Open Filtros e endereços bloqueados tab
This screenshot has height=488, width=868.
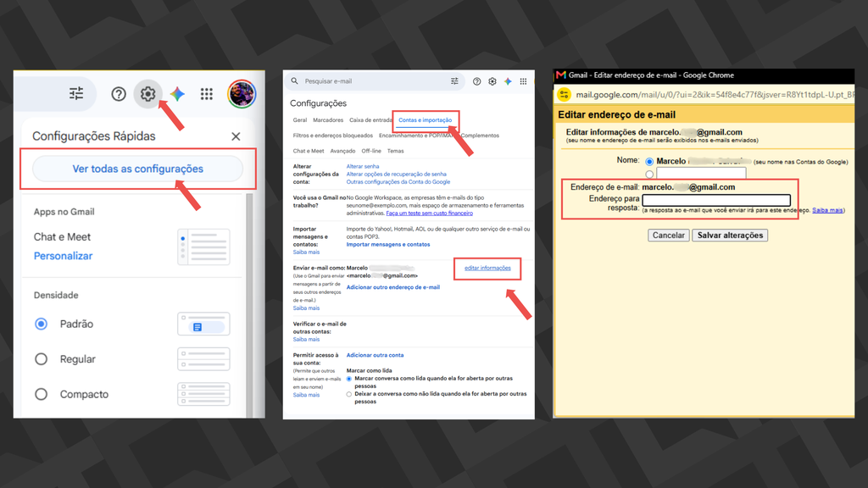point(332,136)
